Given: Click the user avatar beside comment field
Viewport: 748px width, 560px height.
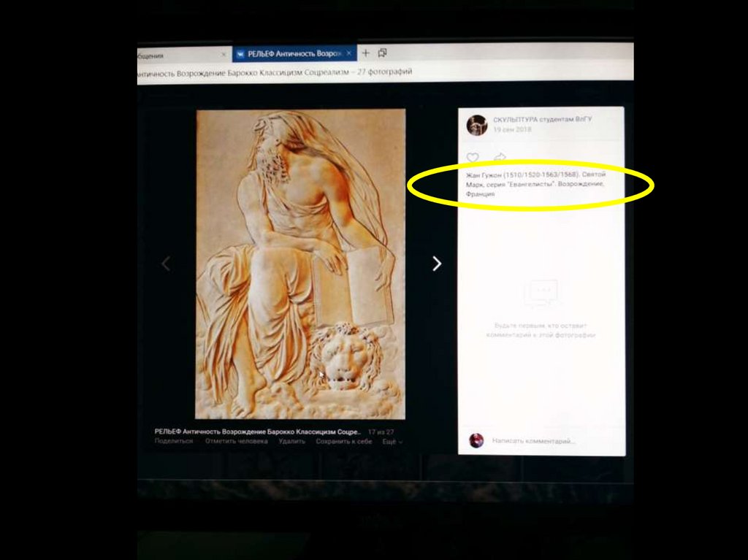Looking at the screenshot, I should 476,440.
